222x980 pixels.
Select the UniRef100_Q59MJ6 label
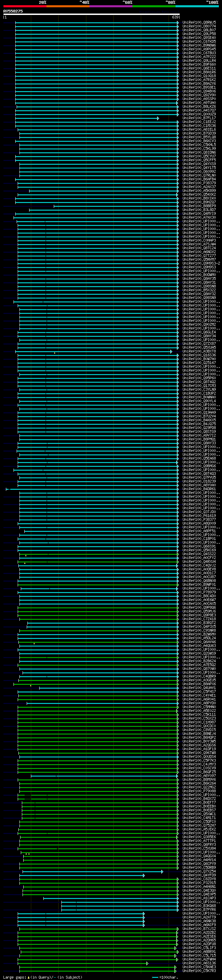[199, 611]
